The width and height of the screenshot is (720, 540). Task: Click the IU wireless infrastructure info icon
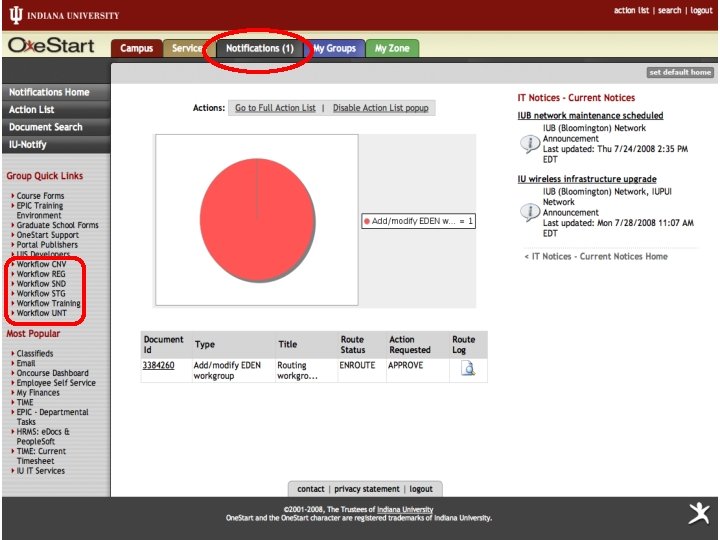[529, 212]
